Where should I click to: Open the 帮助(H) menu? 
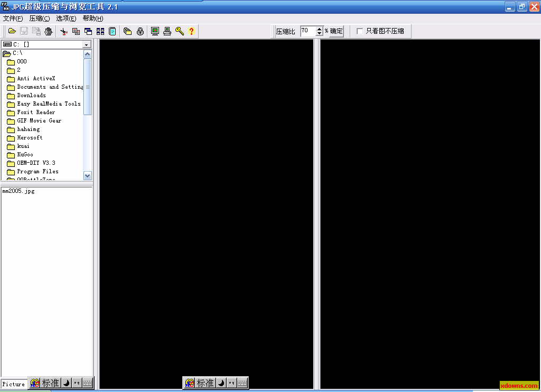coord(93,18)
